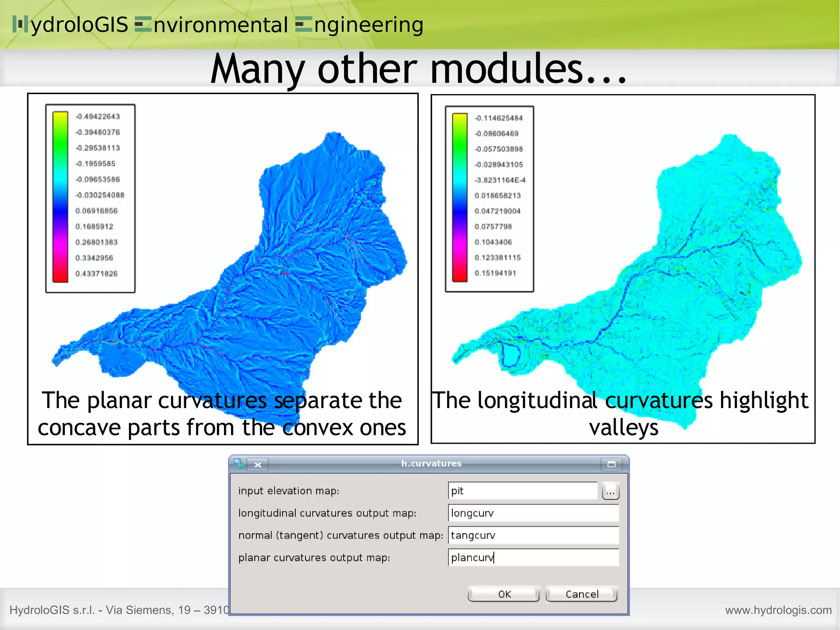840x630 pixels.
Task: Click the HydroloGIS H logo icon
Action: click(x=20, y=24)
